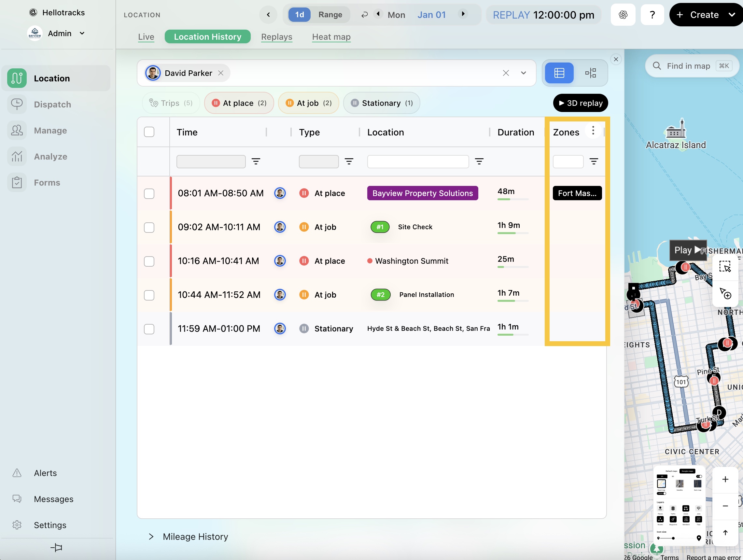Open help with the question mark button
Viewport: 743px width, 560px height.
tap(652, 15)
